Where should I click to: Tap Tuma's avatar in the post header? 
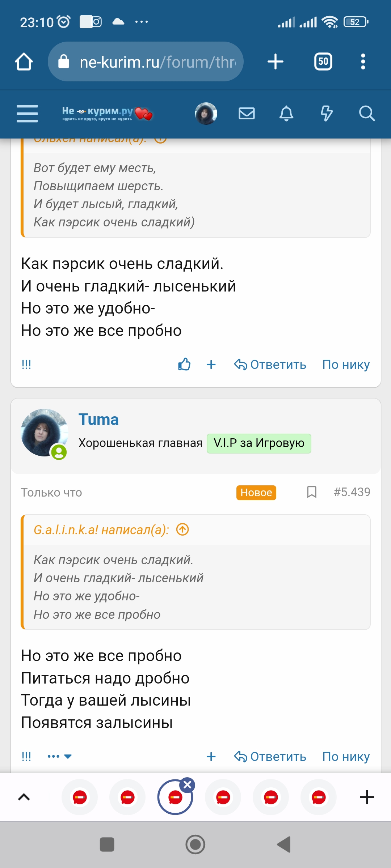(45, 433)
